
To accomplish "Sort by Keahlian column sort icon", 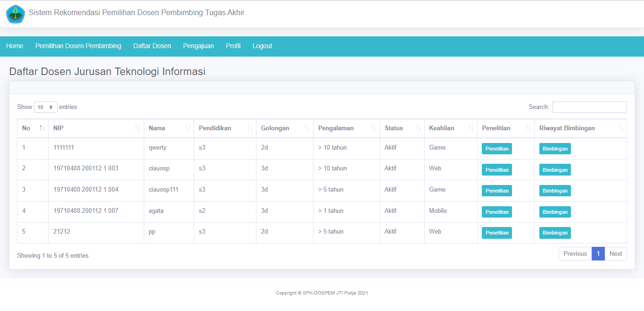I will pos(471,128).
